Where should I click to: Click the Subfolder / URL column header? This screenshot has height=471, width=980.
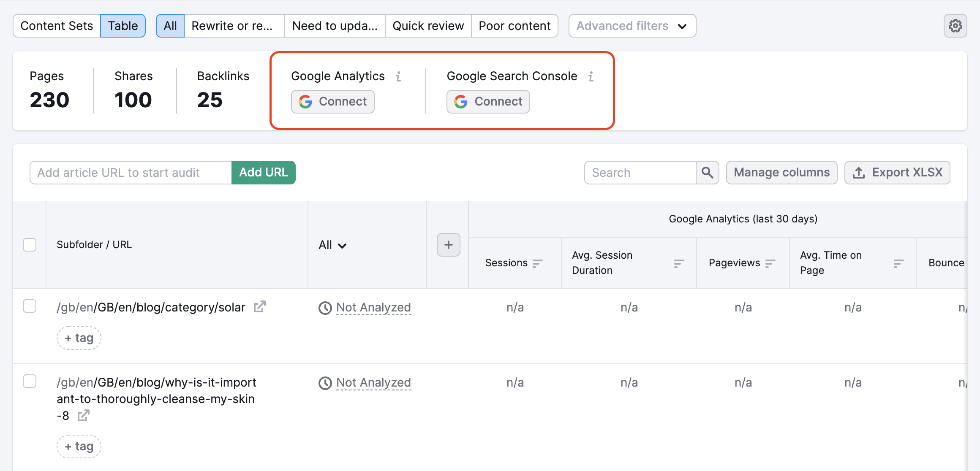click(94, 245)
